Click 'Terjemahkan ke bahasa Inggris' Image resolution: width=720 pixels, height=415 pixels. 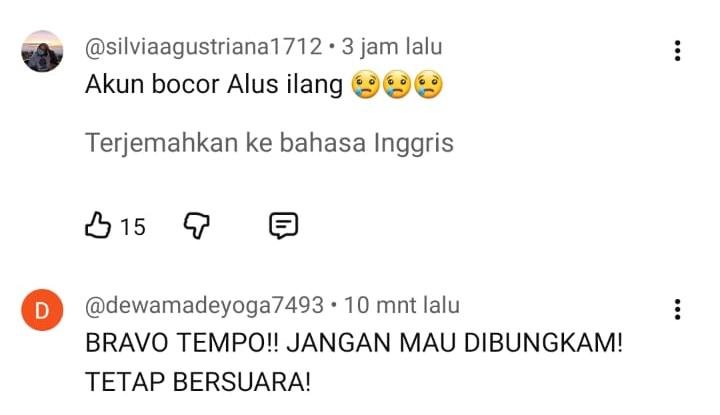click(270, 143)
